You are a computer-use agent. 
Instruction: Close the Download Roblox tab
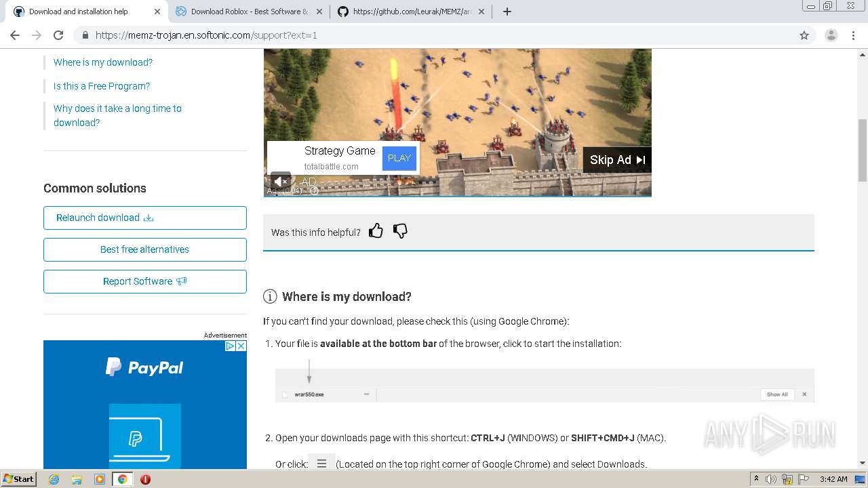click(319, 12)
